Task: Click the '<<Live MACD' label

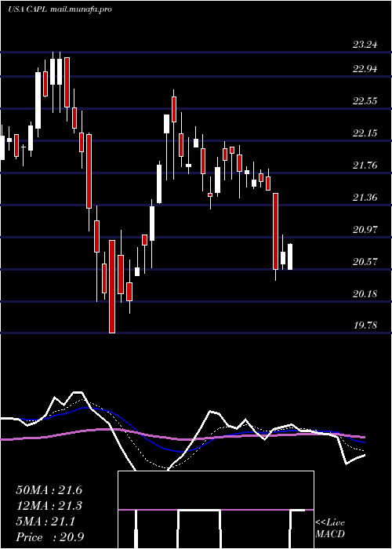Action: pyautogui.click(x=330, y=529)
